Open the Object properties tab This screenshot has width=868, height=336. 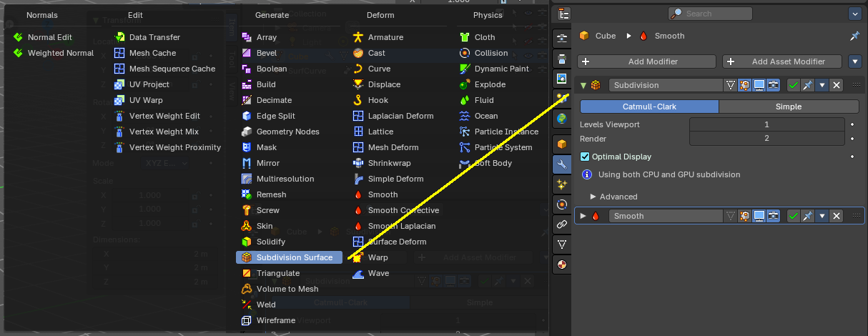[562, 144]
